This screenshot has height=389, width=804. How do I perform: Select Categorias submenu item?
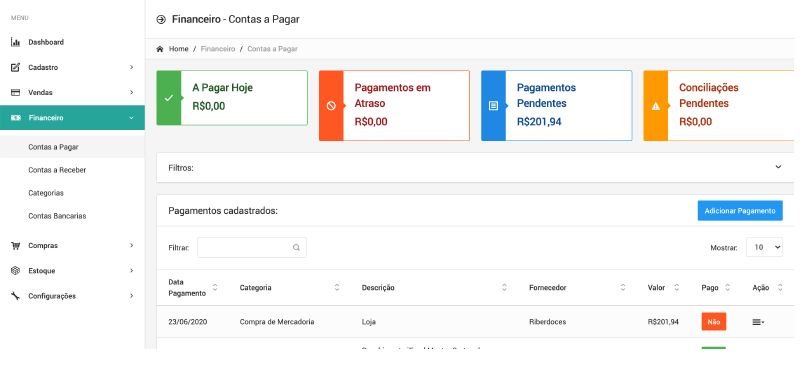point(72,193)
